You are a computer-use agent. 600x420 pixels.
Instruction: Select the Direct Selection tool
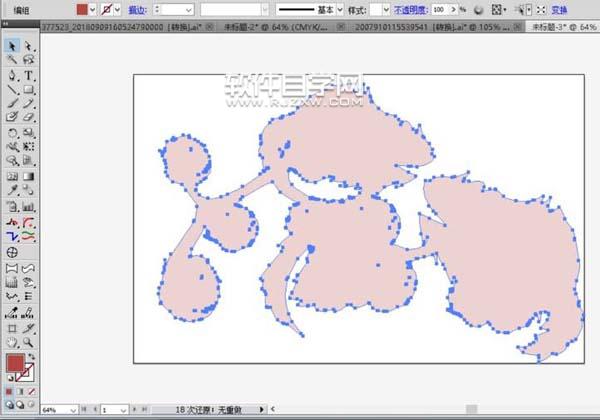pos(28,46)
